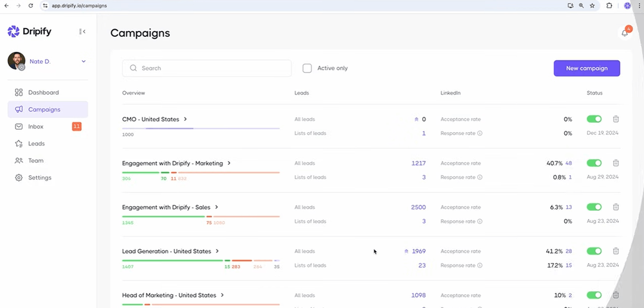Click the browser address bar URL

pos(79,6)
